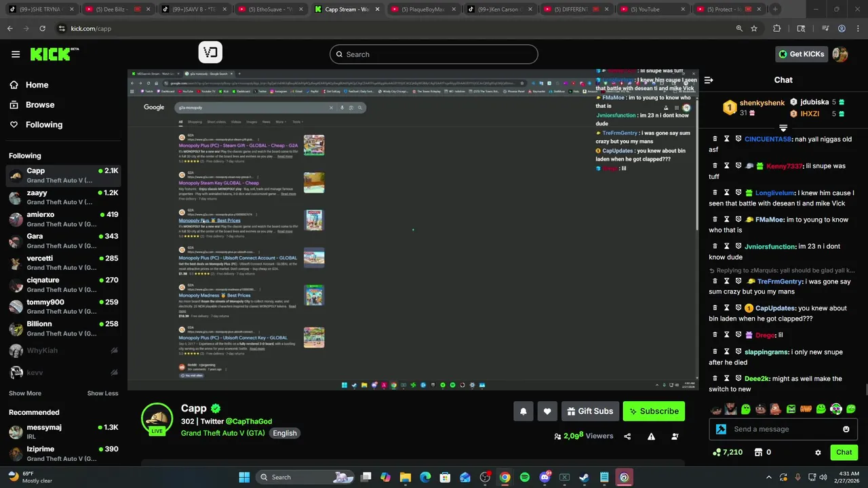
Task: Open amierxo channel
Action: (64, 219)
